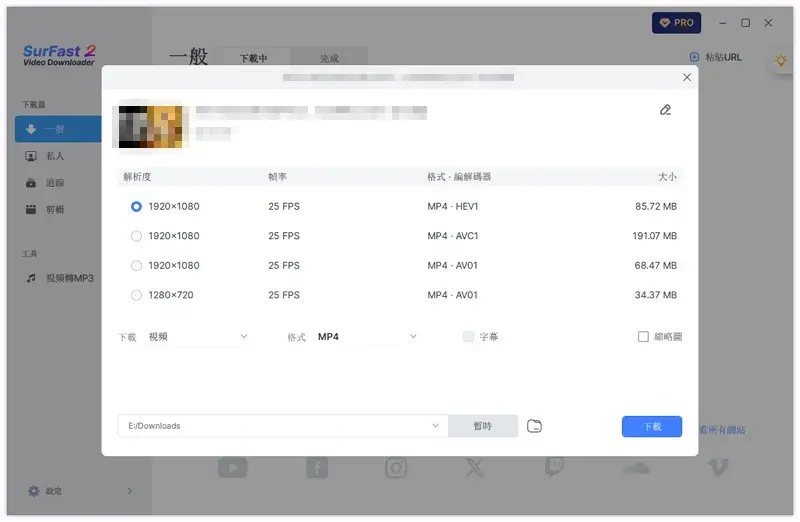The width and height of the screenshot is (800, 522).
Task: Expand the E:/Downloads save path dropdown
Action: [435, 426]
